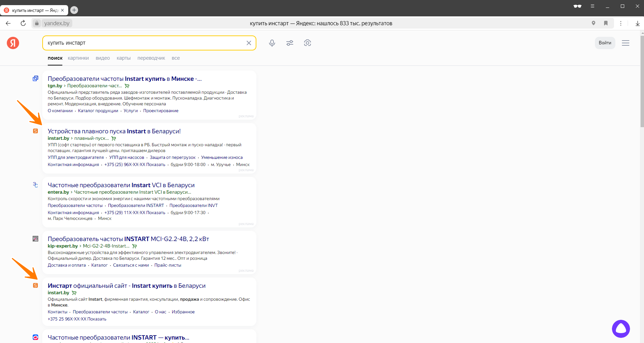The width and height of the screenshot is (644, 343).
Task: Open 'Каталог продукции' sitelink under tgn.by
Action: point(98,111)
